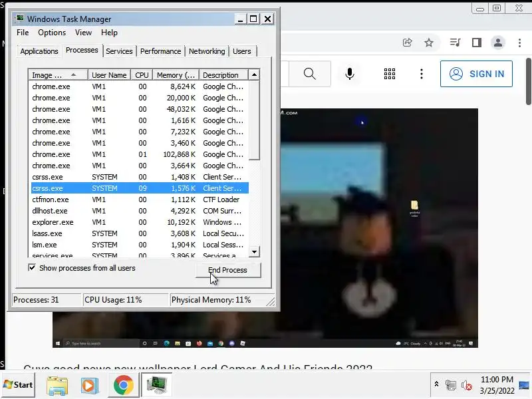The image size is (532, 399).
Task: Switch to the Networking tab
Action: pos(207,51)
